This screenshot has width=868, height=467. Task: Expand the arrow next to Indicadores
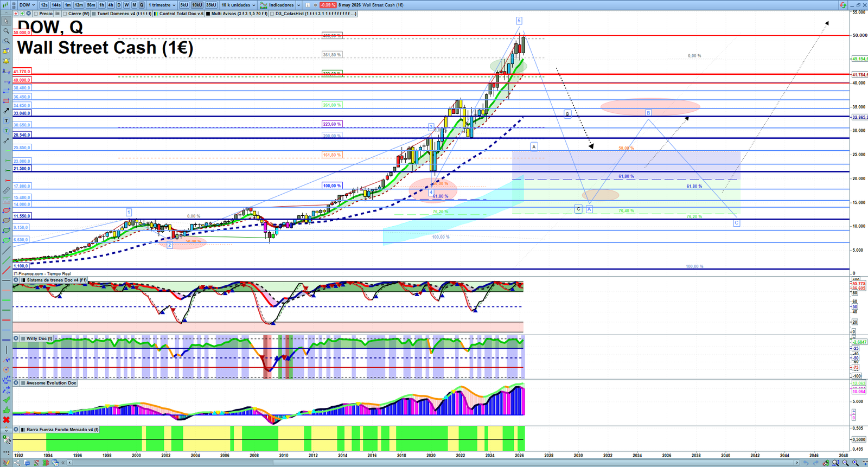point(298,5)
